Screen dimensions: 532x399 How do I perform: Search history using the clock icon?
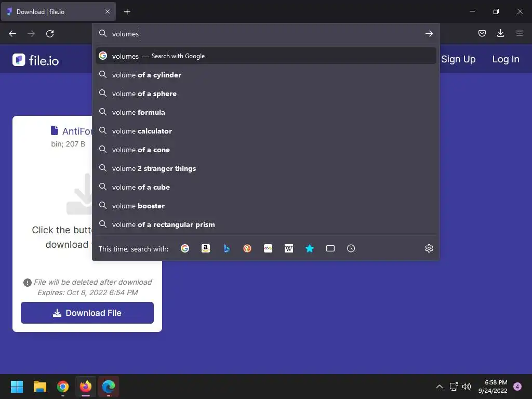[351, 248]
